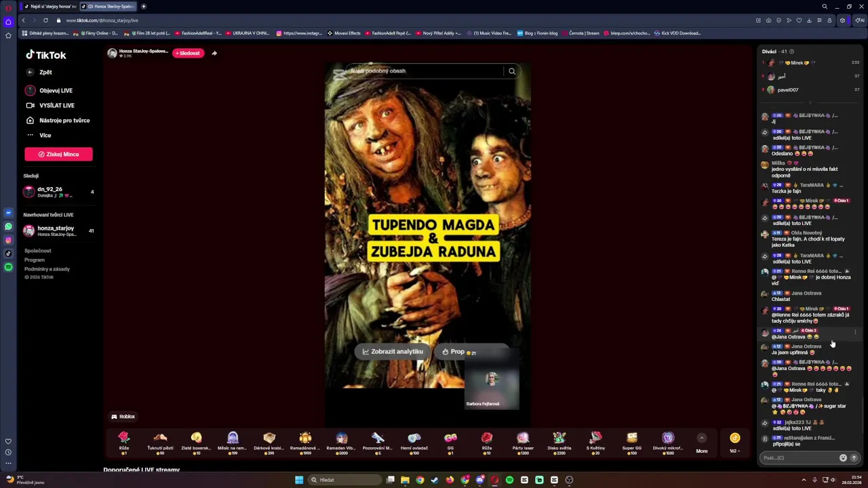The width and height of the screenshot is (868, 488).
Task: Open the Roblox game tag
Action: [x=123, y=417]
